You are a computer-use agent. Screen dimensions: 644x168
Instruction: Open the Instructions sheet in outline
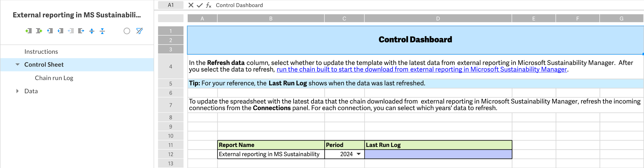[x=41, y=52]
